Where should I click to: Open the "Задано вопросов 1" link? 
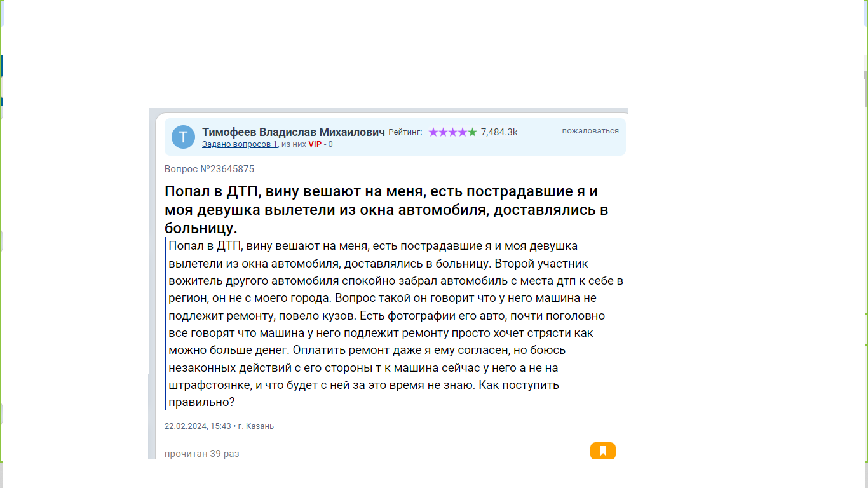click(x=240, y=144)
